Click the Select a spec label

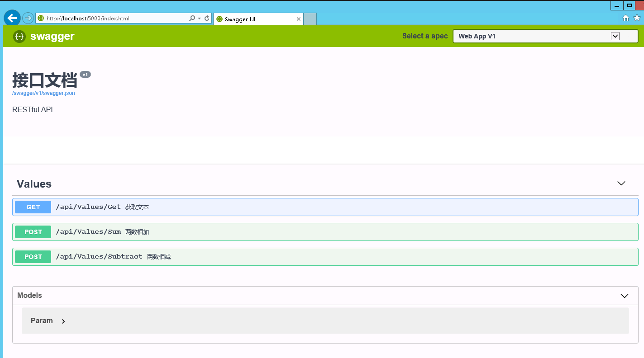coord(425,36)
